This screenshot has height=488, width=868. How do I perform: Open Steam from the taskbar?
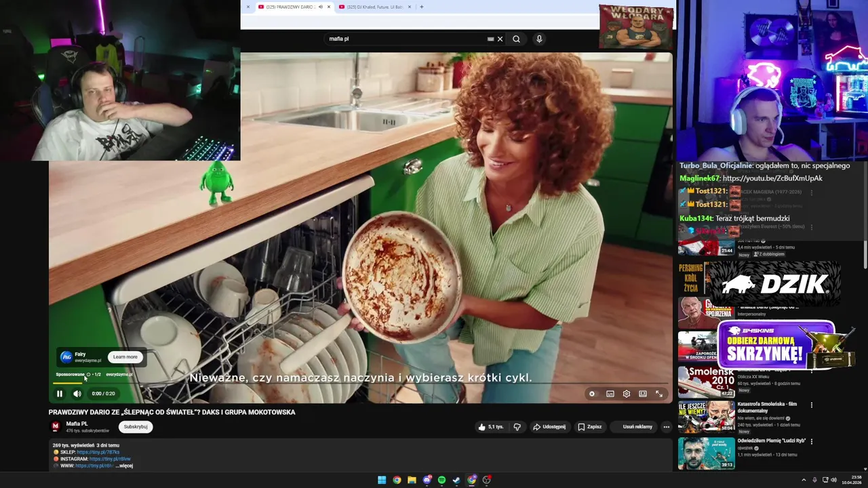[456, 480]
